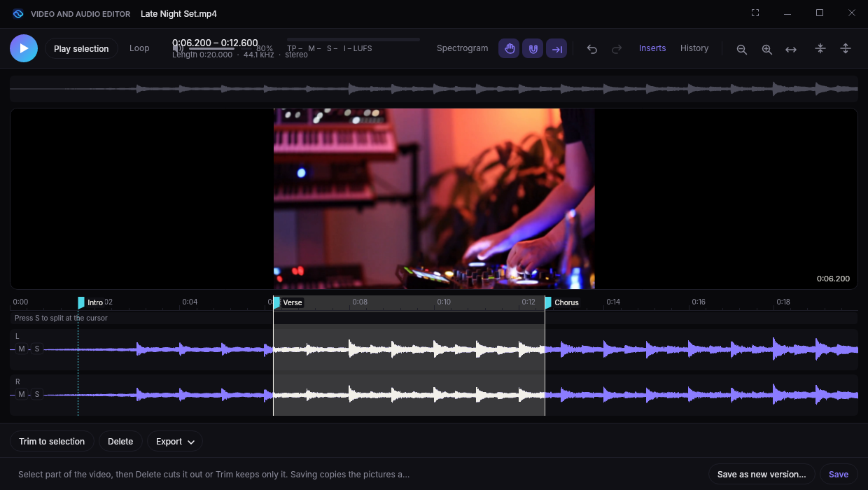868x490 pixels.
Task: Undo the last edit
Action: point(592,49)
